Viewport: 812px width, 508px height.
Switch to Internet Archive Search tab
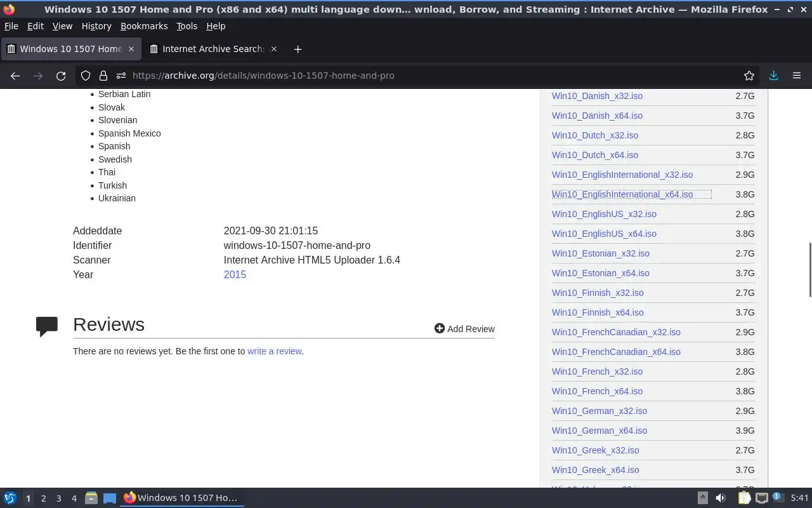point(214,49)
